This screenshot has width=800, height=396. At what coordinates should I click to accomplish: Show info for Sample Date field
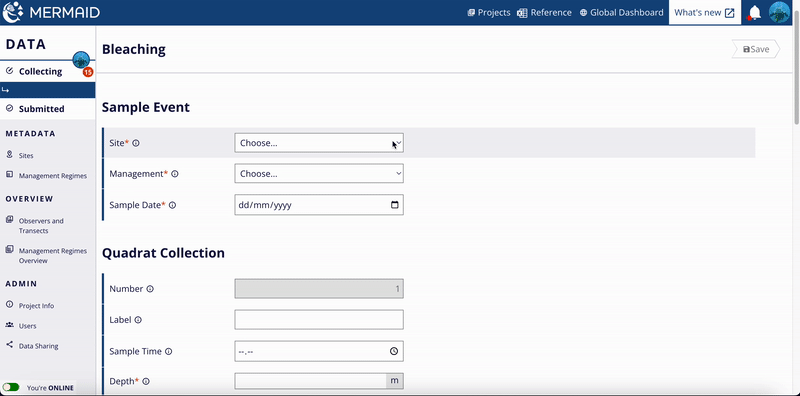tap(172, 205)
